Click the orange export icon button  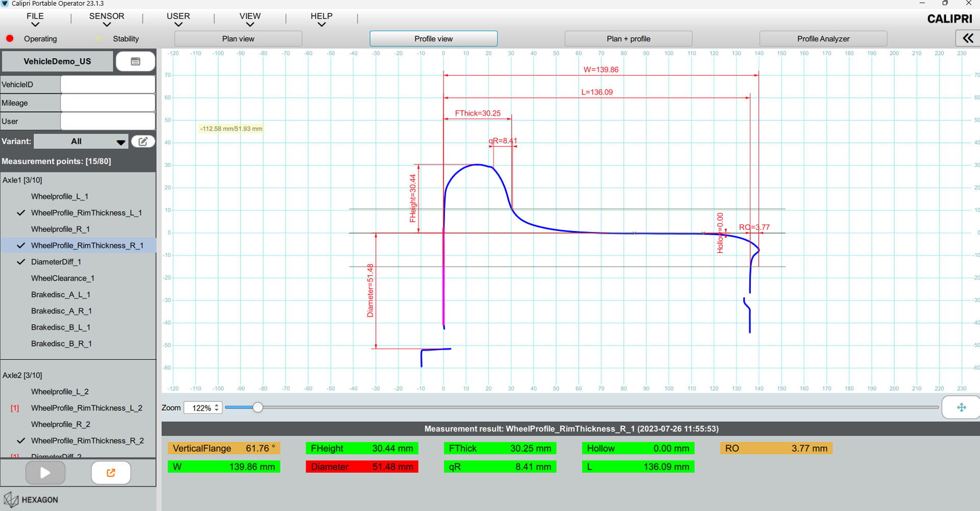click(111, 473)
